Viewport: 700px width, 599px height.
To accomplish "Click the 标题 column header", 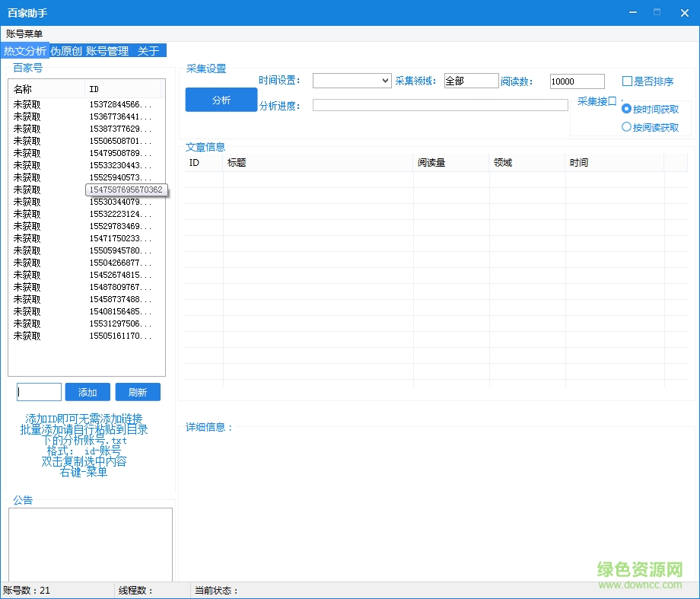I will click(x=317, y=163).
